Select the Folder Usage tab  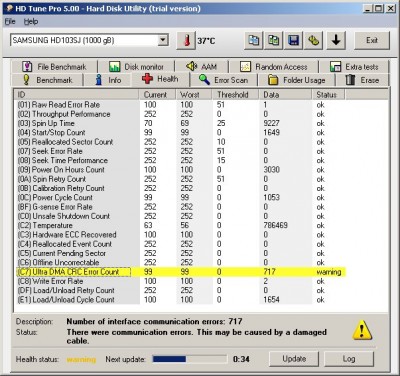[x=297, y=80]
